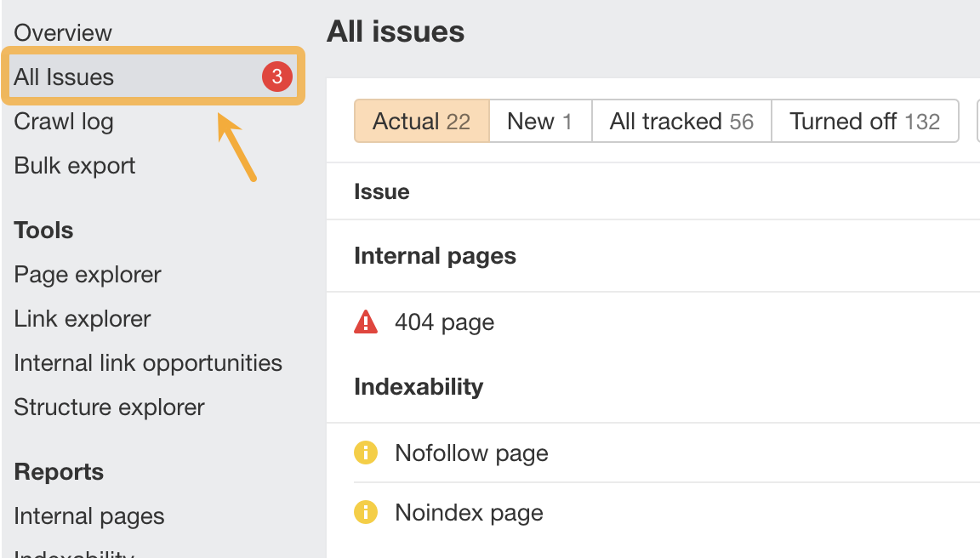The image size is (980, 558).
Task: View details of the 404 page issue
Action: (x=443, y=322)
